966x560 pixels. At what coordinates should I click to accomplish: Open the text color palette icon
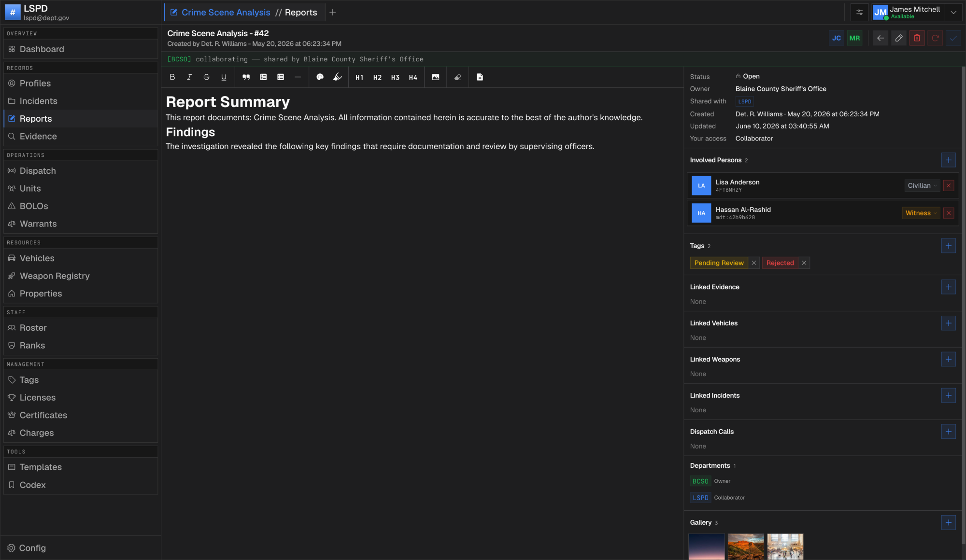click(x=320, y=77)
